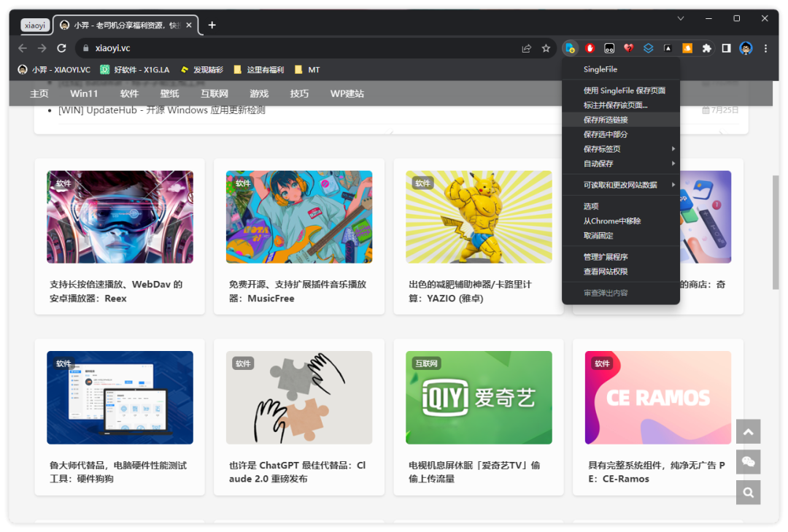Screen dimensions: 788x532
Task: Open 选项 from the extension menu
Action: [621, 207]
